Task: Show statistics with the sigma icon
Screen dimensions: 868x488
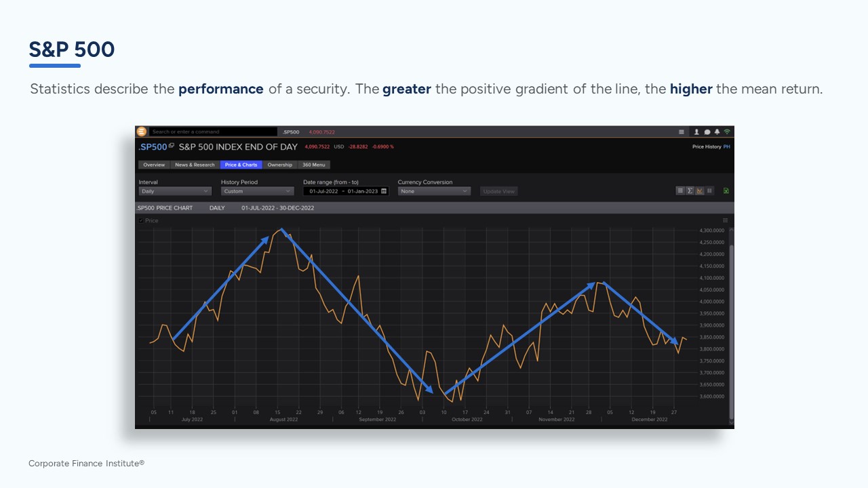Action: click(x=690, y=191)
